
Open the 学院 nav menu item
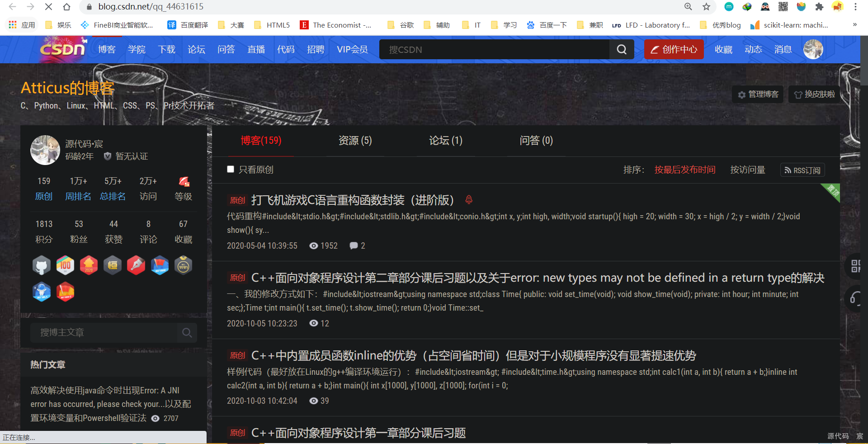point(137,49)
